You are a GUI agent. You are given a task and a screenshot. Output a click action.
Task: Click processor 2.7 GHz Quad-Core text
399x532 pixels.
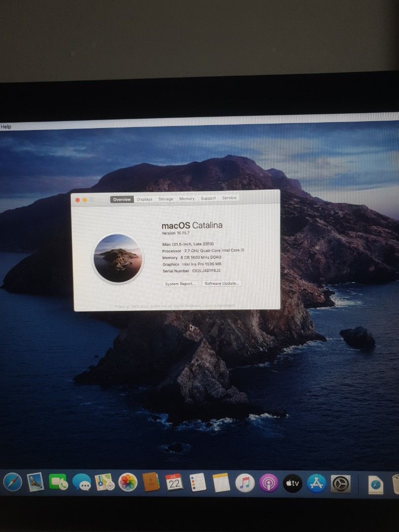click(214, 250)
